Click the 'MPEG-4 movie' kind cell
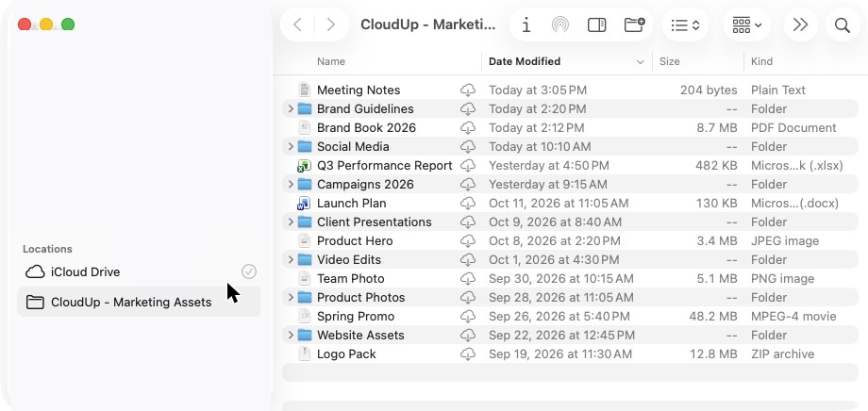The height and width of the screenshot is (411, 868). tap(793, 317)
